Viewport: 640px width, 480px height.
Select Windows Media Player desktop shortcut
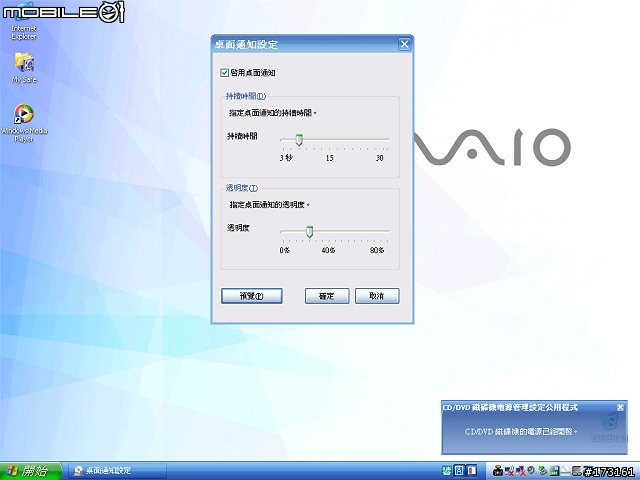click(x=24, y=122)
